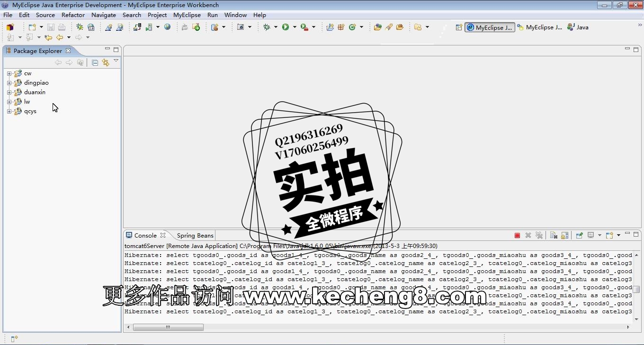Viewport: 644px width, 345px height.
Task: Click the console vertical scrollbar thumb
Action: [x=637, y=289]
